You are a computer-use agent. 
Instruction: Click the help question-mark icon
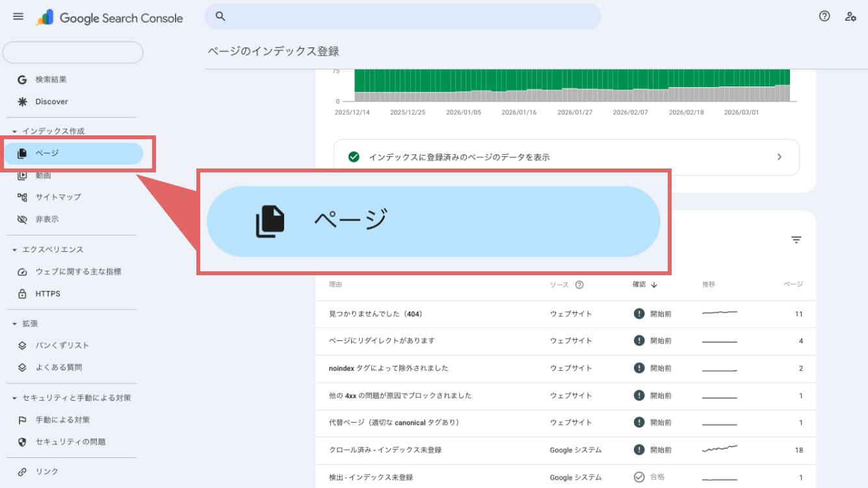(x=824, y=16)
